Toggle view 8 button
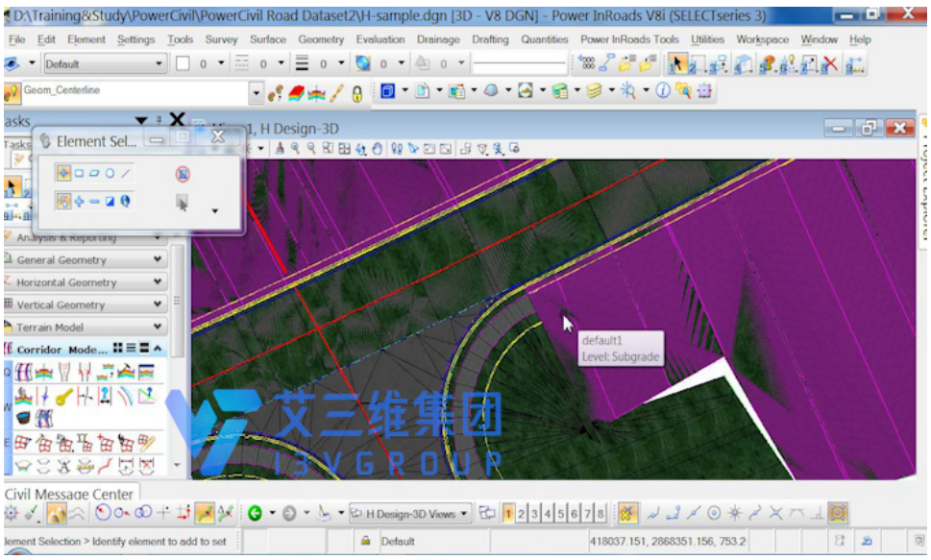 pos(600,513)
